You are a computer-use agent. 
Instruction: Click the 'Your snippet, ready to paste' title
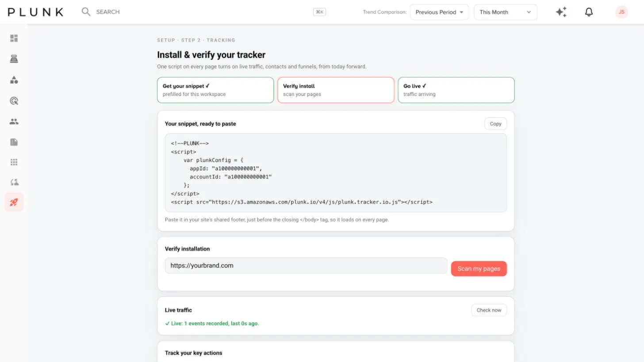point(200,124)
